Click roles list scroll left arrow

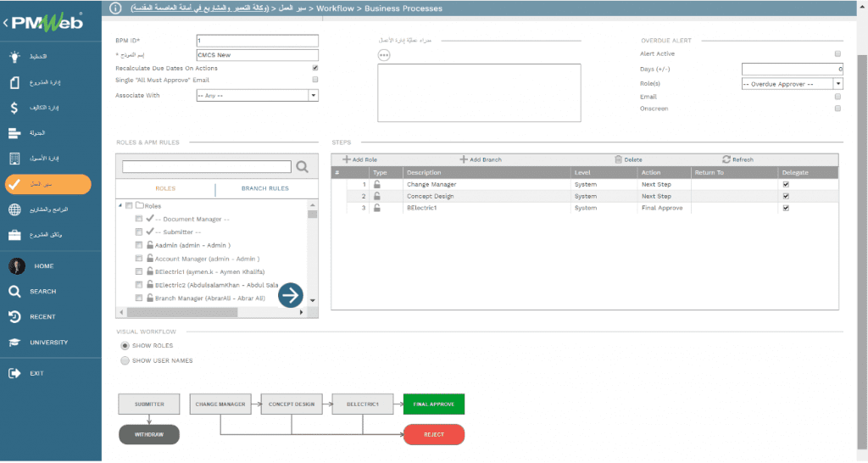(x=122, y=312)
